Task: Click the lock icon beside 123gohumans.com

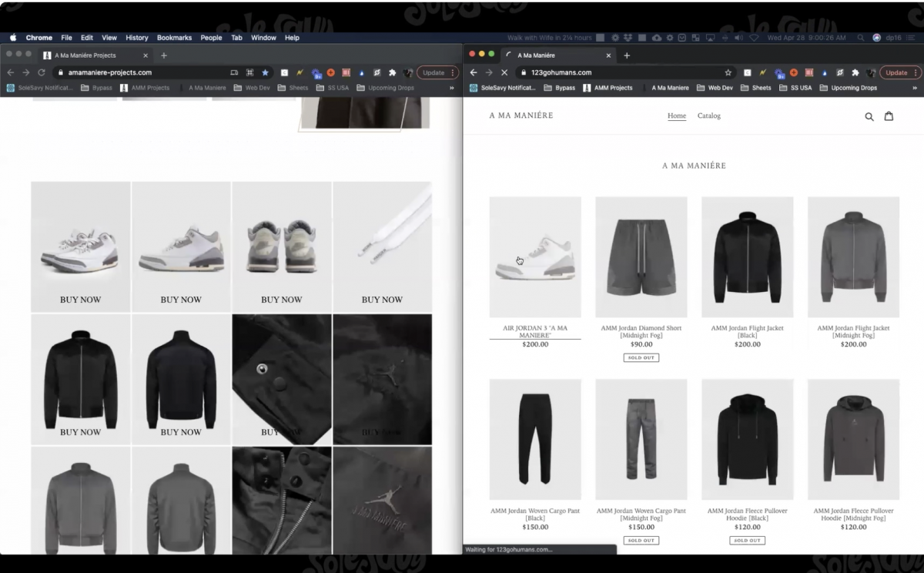Action: pyautogui.click(x=524, y=72)
